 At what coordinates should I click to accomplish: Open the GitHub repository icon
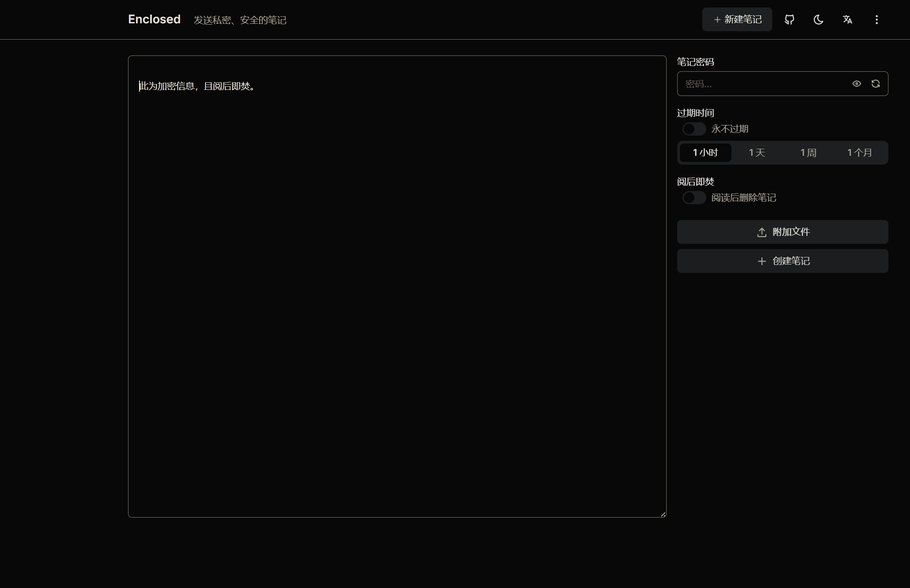click(789, 19)
